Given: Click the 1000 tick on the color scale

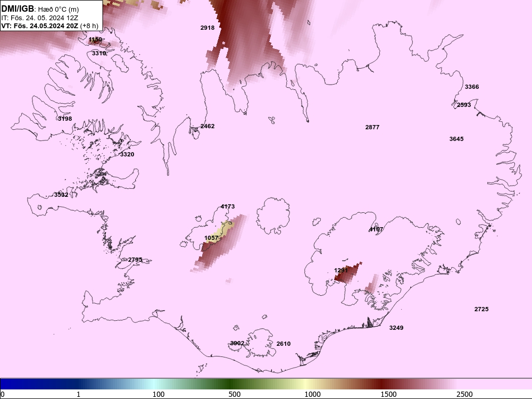Looking at the screenshot, I should (312, 394).
